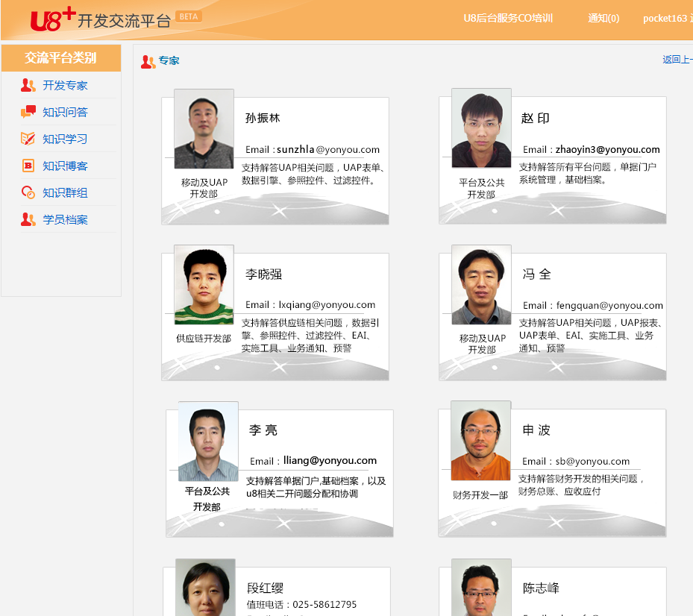Image resolution: width=693 pixels, height=616 pixels.
Task: Click 孙振林's profile photo
Action: tap(204, 128)
